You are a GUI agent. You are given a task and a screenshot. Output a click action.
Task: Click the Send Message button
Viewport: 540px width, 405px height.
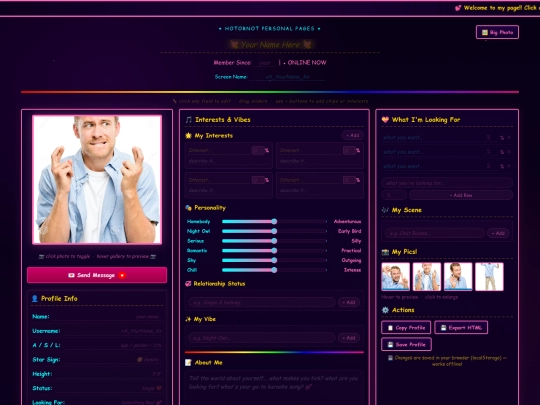(97, 275)
